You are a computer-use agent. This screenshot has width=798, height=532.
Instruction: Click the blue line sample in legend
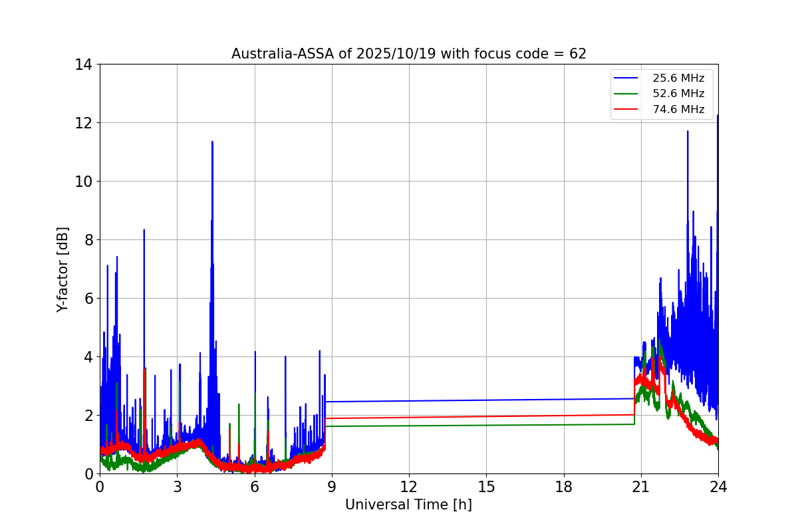pos(627,78)
